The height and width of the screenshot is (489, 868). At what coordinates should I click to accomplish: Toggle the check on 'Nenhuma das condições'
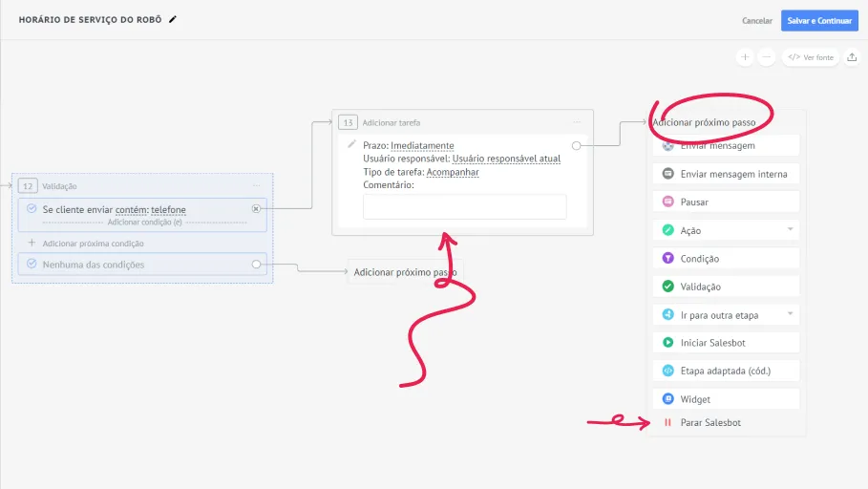point(32,265)
